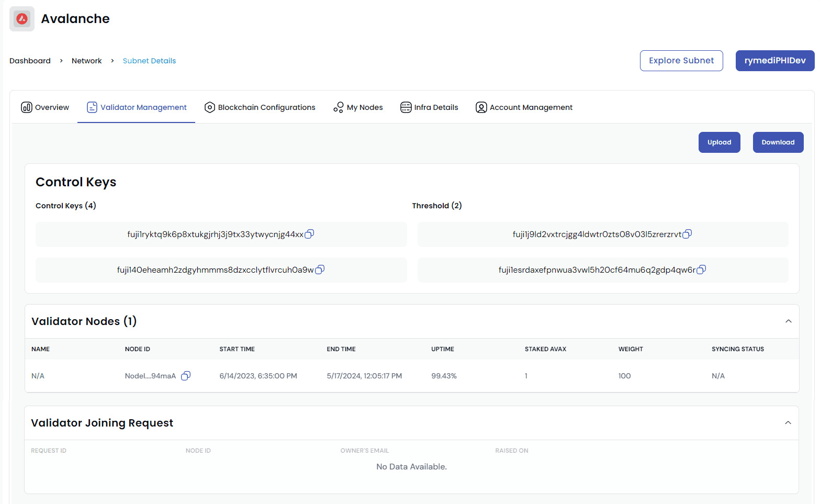This screenshot has height=504, width=820.
Task: Click start time 6/14/2023, 6:35:00 PM
Action: pyautogui.click(x=258, y=376)
